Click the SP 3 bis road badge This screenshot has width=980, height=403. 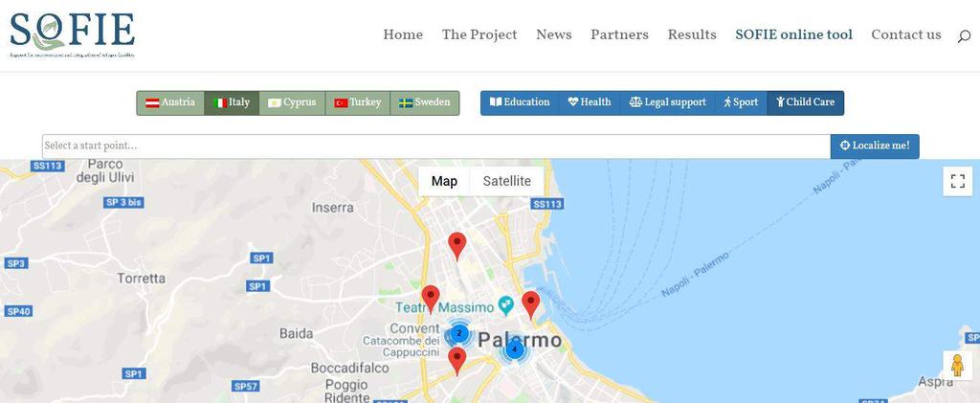123,202
